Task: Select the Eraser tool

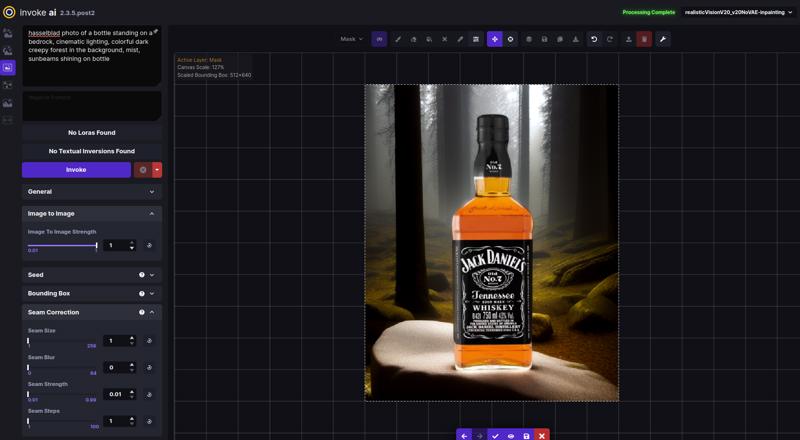Action: tap(413, 39)
